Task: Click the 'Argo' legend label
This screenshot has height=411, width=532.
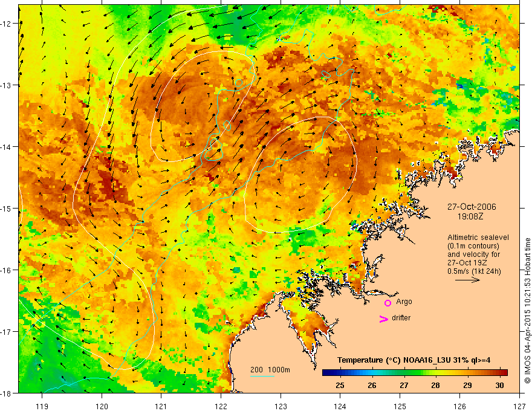Action: tap(404, 302)
